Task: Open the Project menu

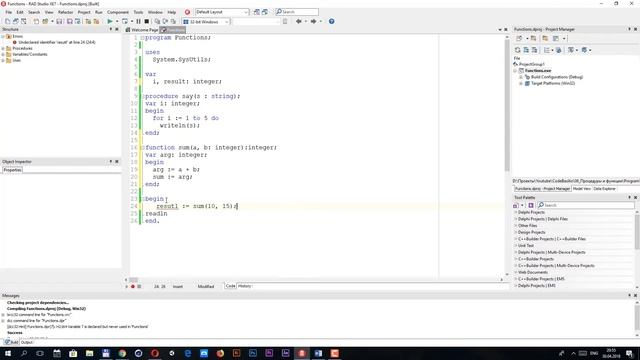Action: (84, 12)
